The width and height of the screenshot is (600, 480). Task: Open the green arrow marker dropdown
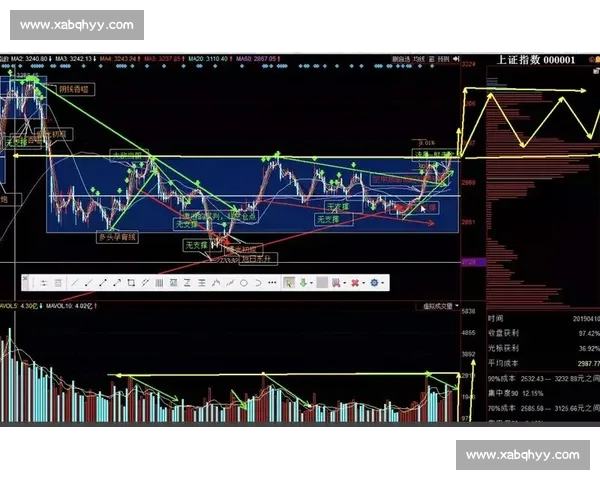(x=311, y=283)
